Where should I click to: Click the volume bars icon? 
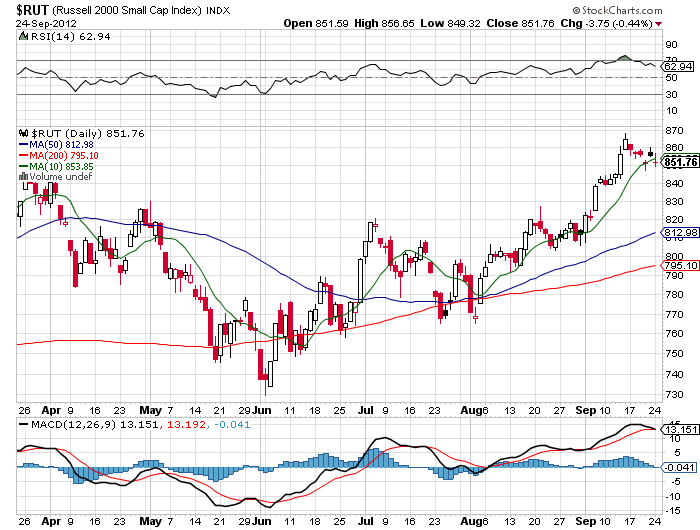[23, 176]
